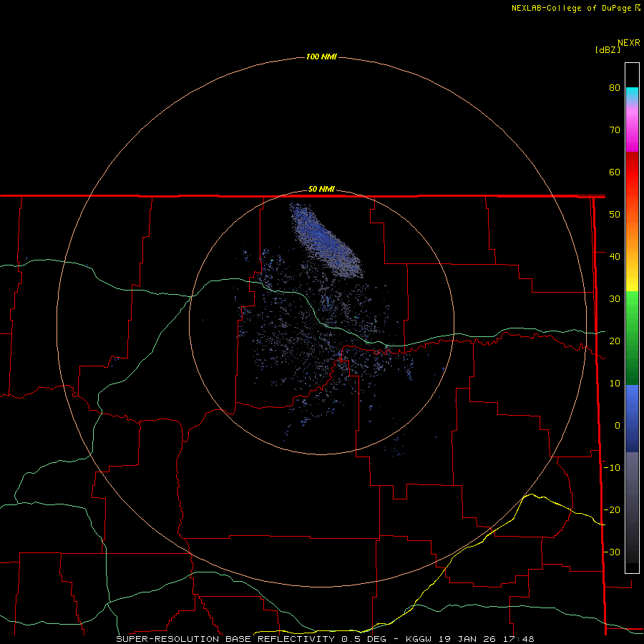Viewport: 644px width, 644px height.
Task: Click the 17:48 timestamp in the caption
Action: click(520, 639)
